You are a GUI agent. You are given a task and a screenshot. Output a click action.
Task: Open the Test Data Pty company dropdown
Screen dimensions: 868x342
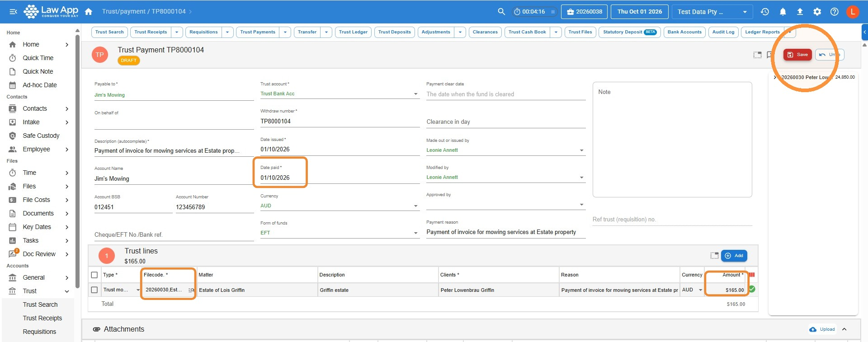click(712, 12)
